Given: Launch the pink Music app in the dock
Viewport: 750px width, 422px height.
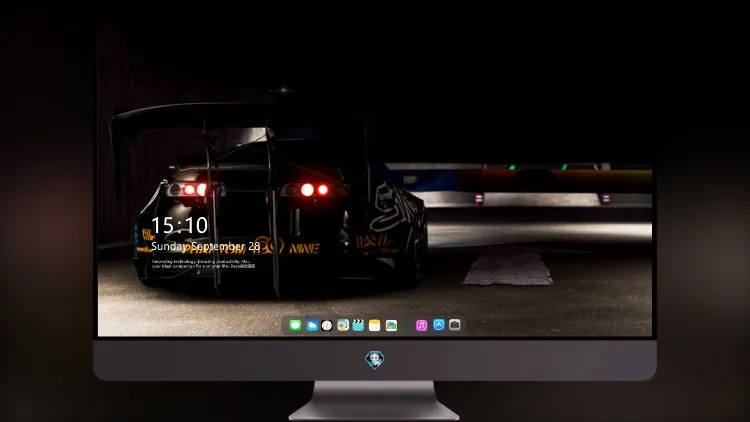Looking at the screenshot, I should click(421, 325).
